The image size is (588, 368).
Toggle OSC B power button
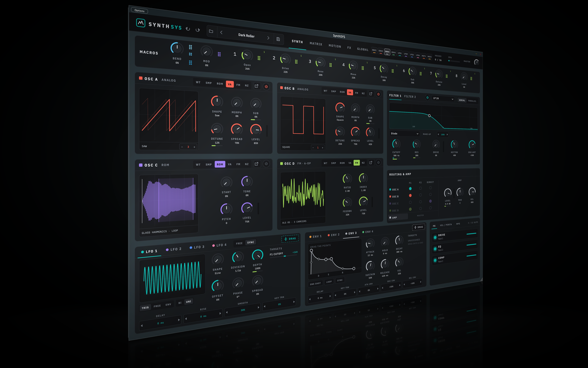378,94
